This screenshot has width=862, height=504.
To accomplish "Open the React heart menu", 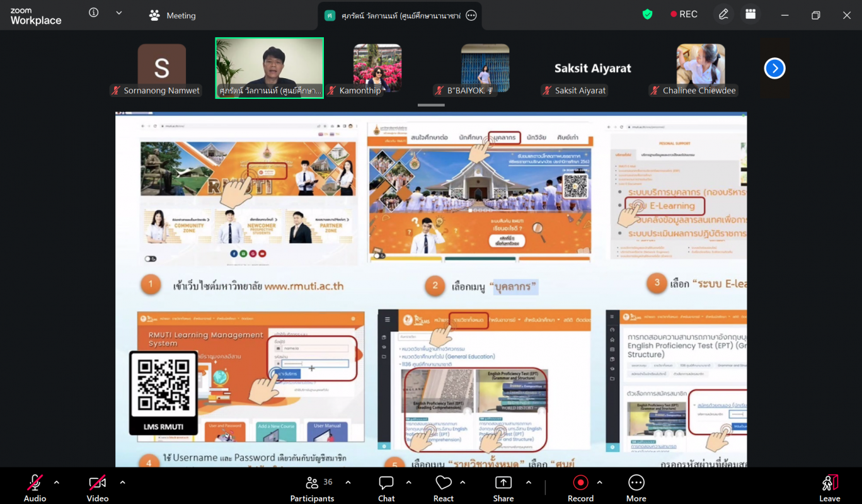I will pos(444,488).
